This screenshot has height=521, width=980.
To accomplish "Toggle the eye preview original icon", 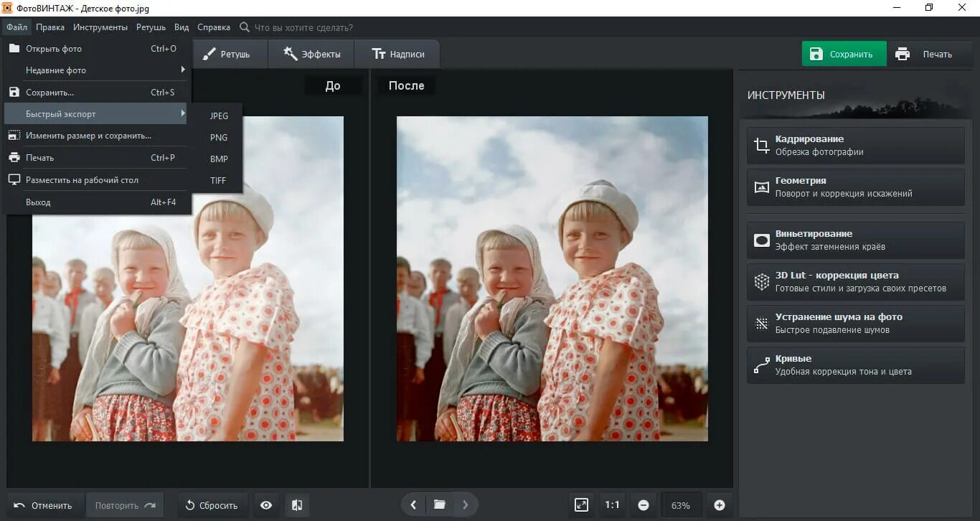I will (266, 505).
